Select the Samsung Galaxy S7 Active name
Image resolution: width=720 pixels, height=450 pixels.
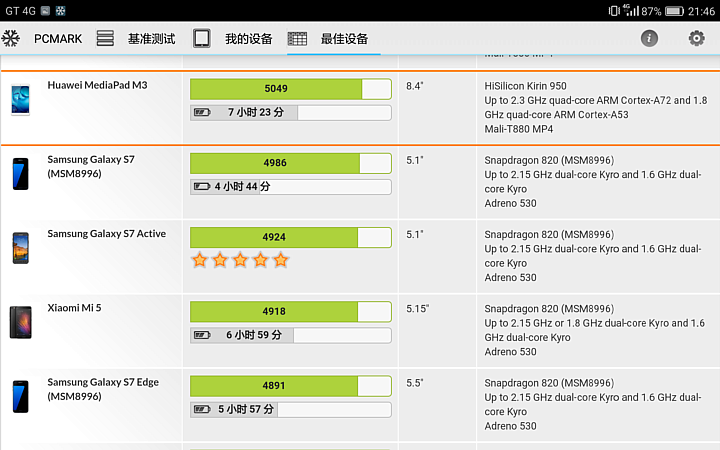107,234
